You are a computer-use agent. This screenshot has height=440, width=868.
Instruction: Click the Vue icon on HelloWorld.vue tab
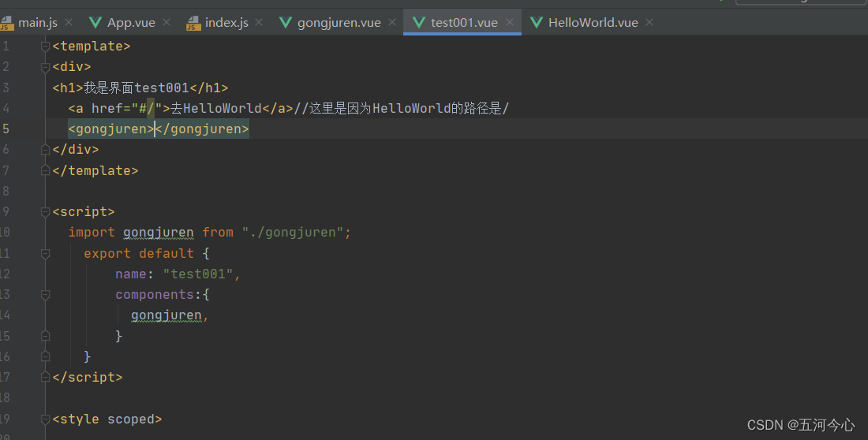coord(537,22)
